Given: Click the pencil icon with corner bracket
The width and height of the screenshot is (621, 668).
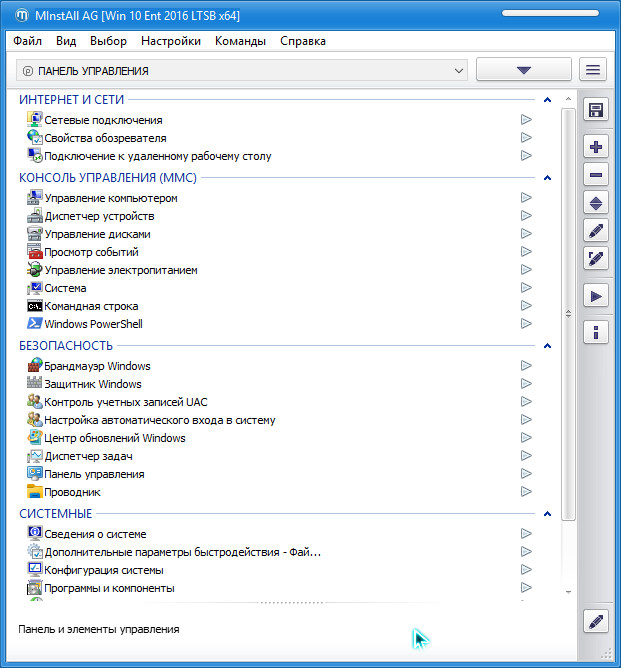Looking at the screenshot, I should (596, 259).
